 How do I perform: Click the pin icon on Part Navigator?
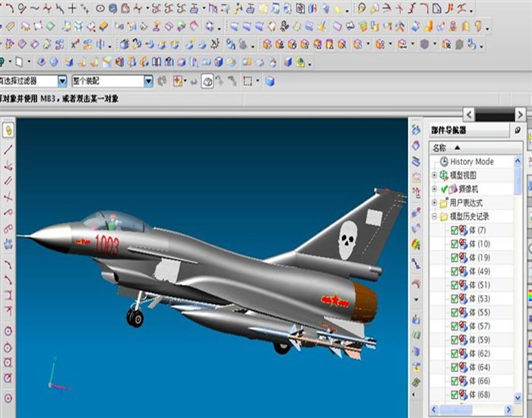click(x=518, y=131)
